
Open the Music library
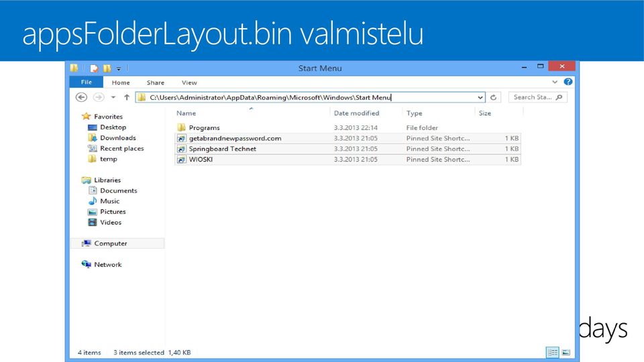click(x=109, y=201)
